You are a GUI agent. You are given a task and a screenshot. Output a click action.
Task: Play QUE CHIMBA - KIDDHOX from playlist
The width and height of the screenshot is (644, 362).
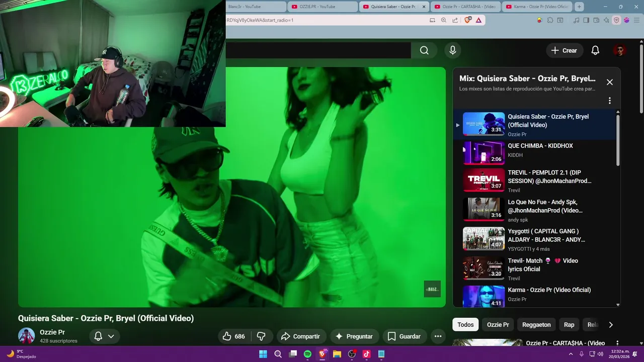click(534, 153)
